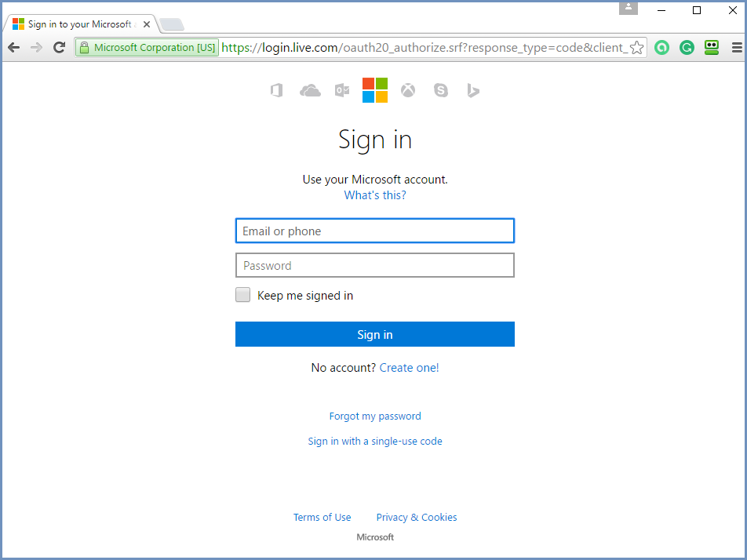
Task: Open a new tab
Action: 172,25
